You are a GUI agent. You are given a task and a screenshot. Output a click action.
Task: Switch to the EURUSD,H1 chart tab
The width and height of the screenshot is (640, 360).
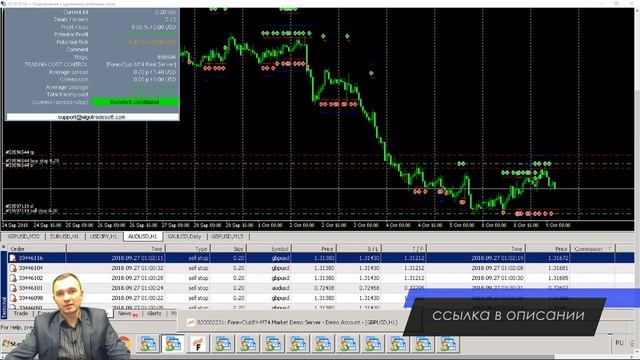[64, 237]
